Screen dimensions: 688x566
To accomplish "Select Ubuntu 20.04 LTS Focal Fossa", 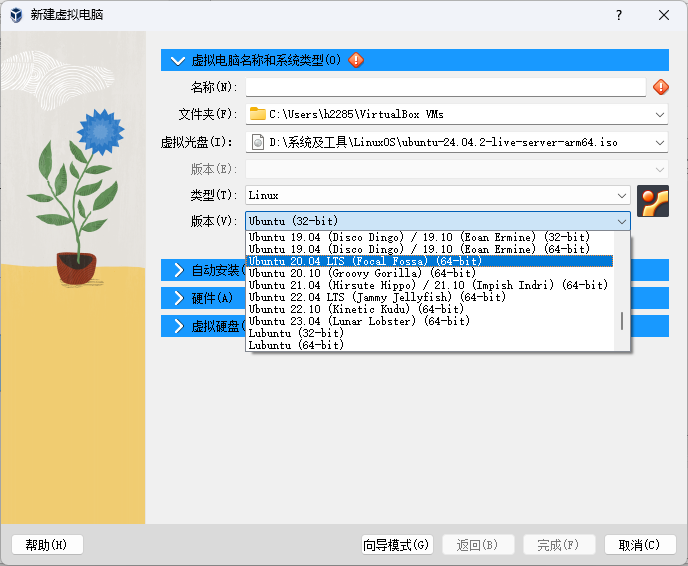I will pyautogui.click(x=430, y=261).
